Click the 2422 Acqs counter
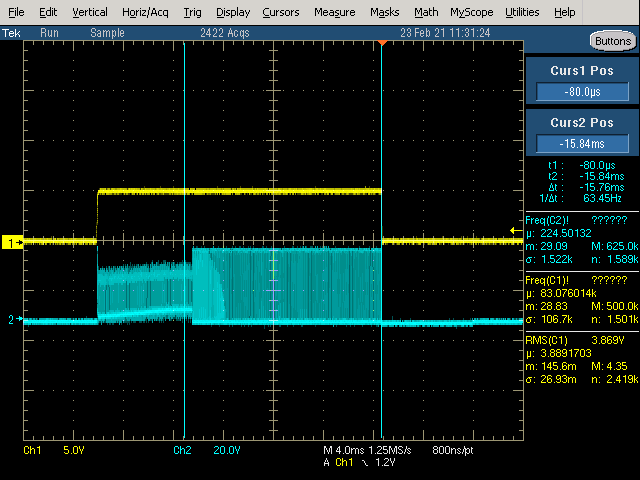This screenshot has width=640, height=480. 224,33
